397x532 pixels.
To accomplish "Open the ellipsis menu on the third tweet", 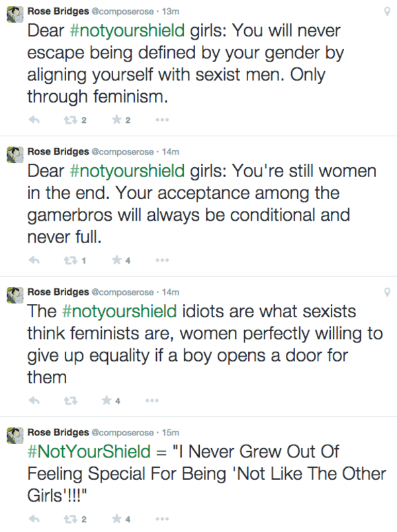I will tap(152, 400).
